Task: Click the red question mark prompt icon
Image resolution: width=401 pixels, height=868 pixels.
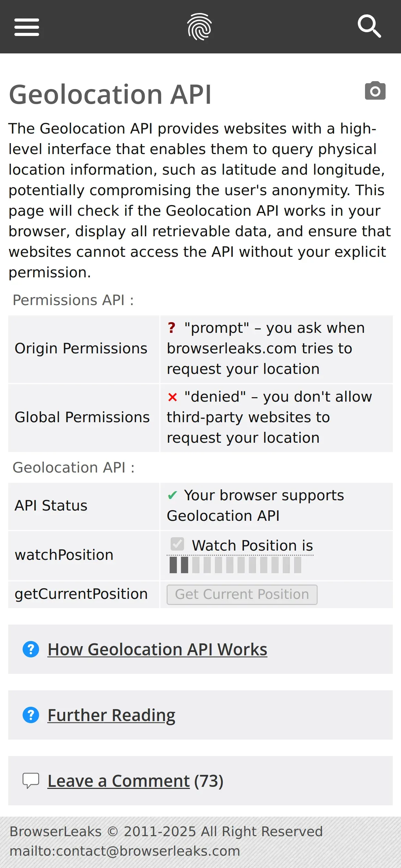Action: (x=172, y=328)
